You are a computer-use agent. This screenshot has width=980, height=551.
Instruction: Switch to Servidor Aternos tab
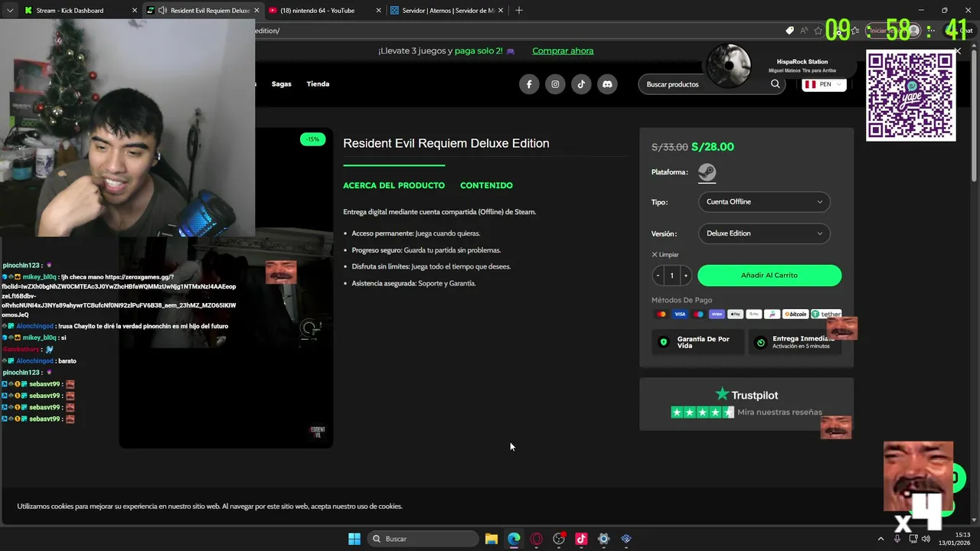click(446, 11)
